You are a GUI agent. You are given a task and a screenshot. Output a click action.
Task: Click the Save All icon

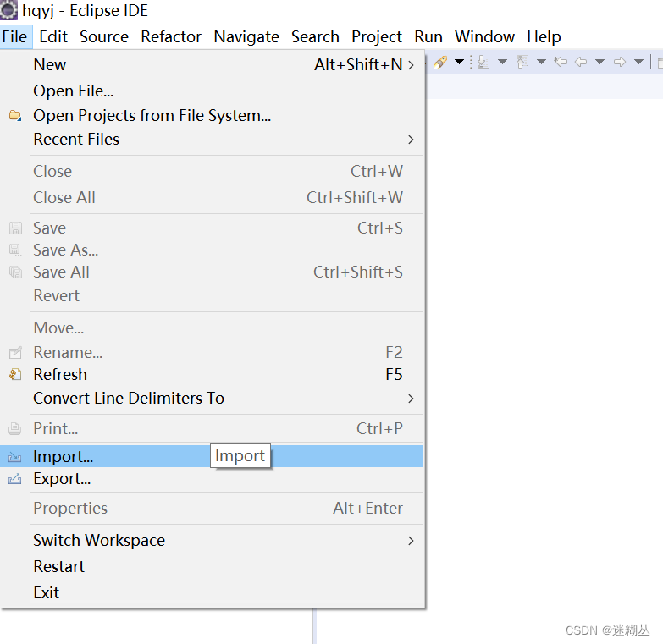tap(15, 272)
